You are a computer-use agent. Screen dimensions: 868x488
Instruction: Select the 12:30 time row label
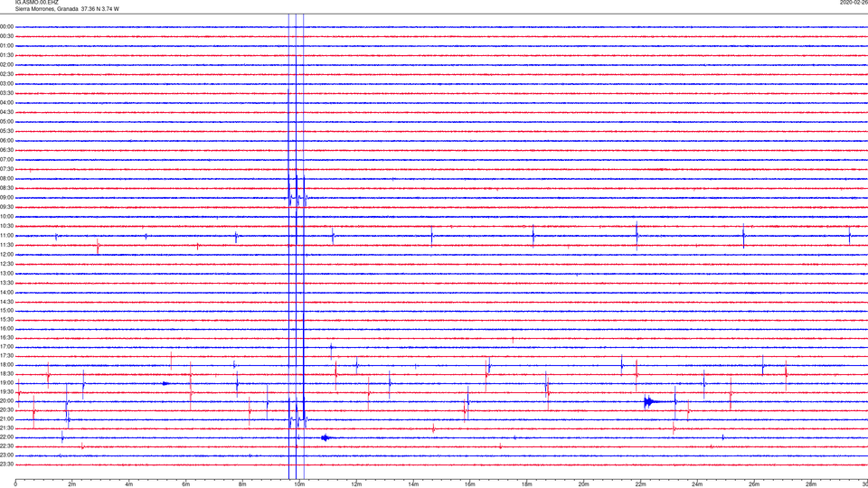[6, 264]
